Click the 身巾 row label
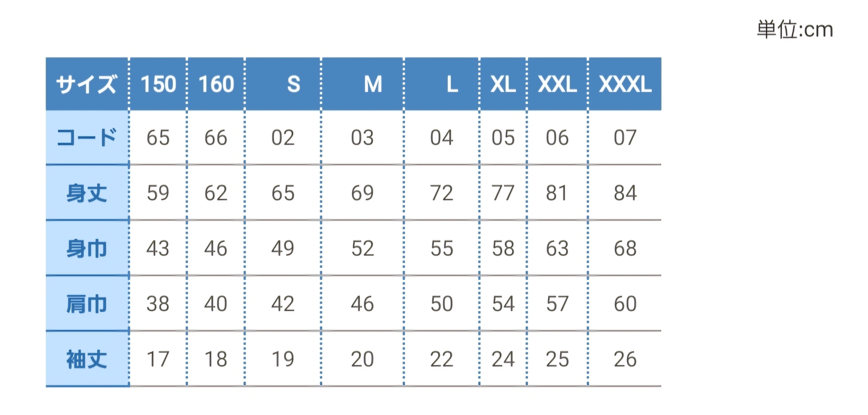 (x=87, y=249)
